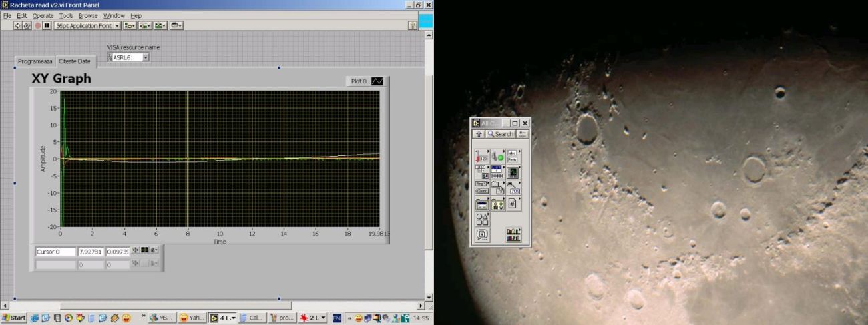Viewport: 868px width, 325px height.
Task: Click the Cal... taskbar button
Action: [253, 318]
